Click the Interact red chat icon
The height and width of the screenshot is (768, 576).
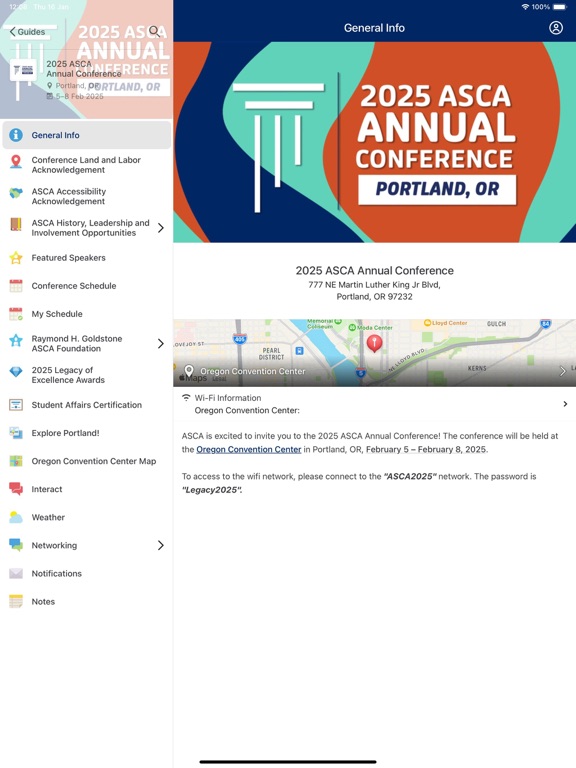[x=16, y=489]
